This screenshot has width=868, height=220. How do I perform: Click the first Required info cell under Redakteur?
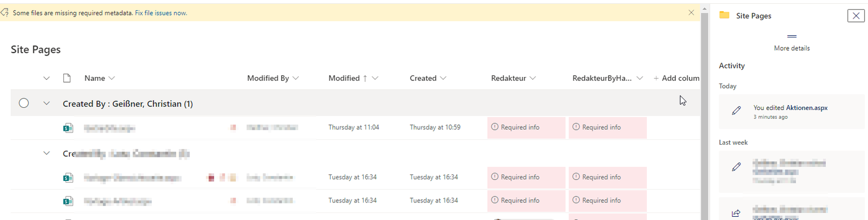coord(526,128)
